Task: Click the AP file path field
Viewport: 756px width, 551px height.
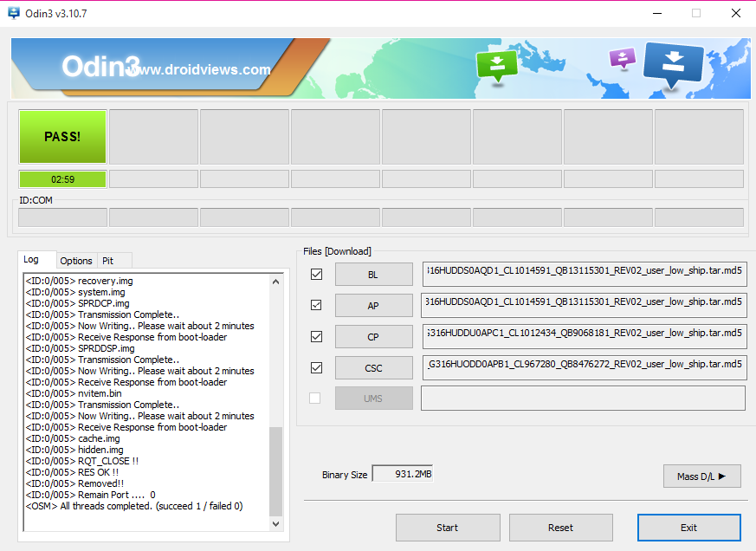Action: pos(584,306)
